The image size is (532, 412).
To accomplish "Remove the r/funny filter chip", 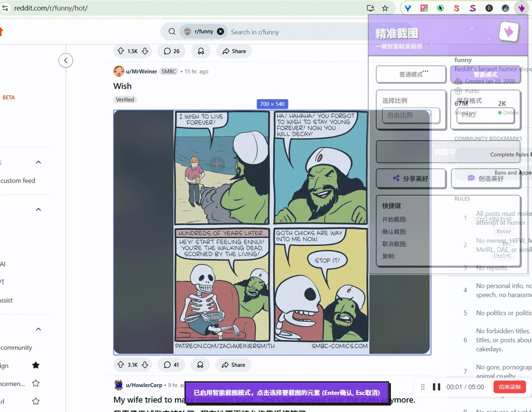I will [220, 31].
